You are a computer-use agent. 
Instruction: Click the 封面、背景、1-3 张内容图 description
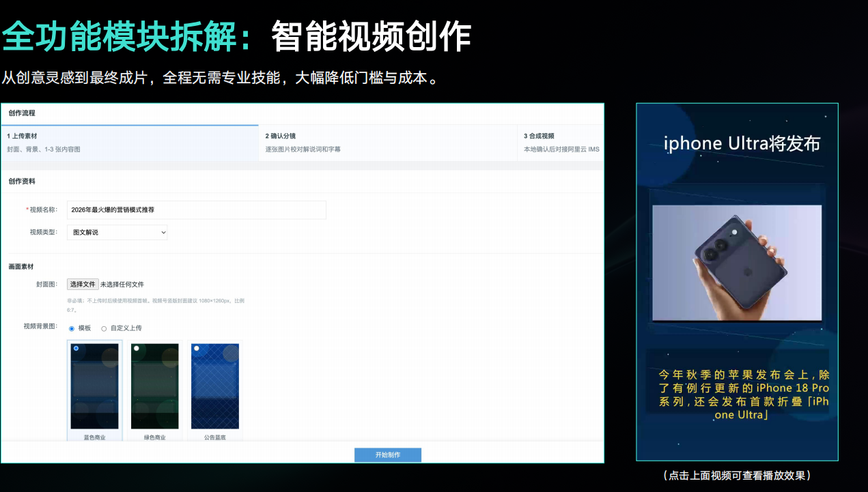[x=44, y=149]
